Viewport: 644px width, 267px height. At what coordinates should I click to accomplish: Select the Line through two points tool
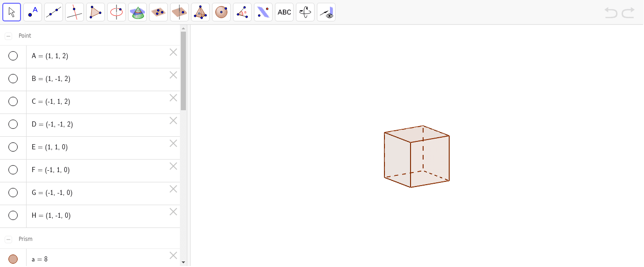pyautogui.click(x=54, y=12)
